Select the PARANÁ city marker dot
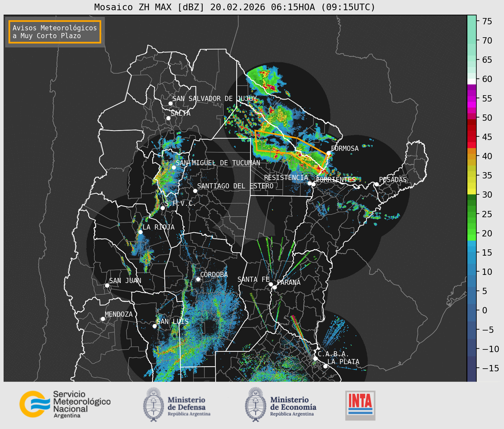 click(275, 287)
